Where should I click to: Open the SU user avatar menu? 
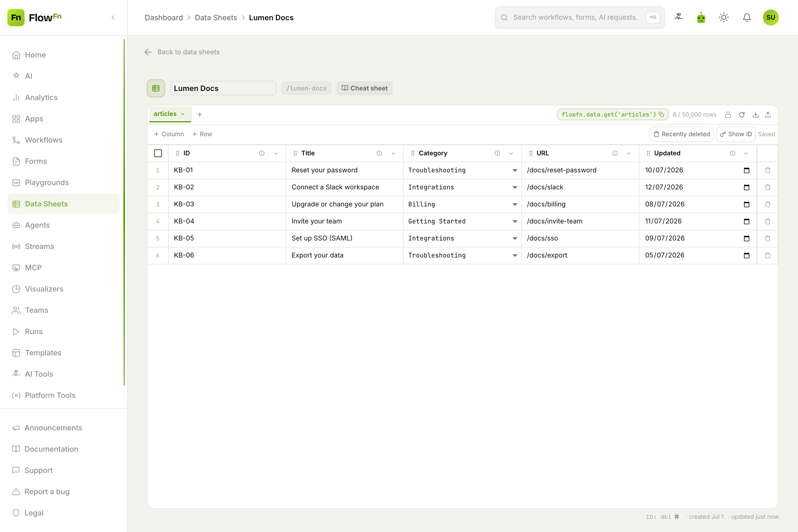(x=771, y=17)
